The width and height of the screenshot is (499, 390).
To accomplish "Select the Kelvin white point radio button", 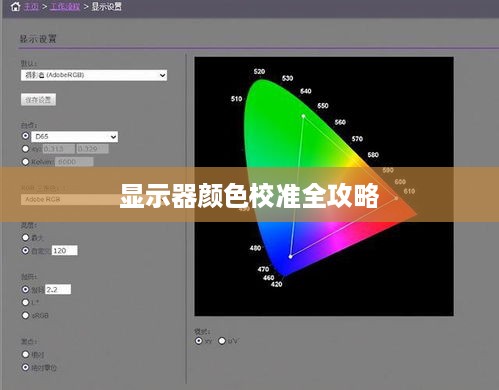I will click(x=25, y=162).
